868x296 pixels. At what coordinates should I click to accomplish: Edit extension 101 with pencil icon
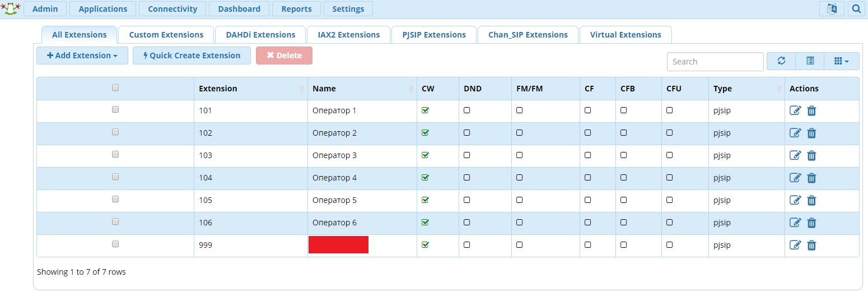click(x=795, y=110)
